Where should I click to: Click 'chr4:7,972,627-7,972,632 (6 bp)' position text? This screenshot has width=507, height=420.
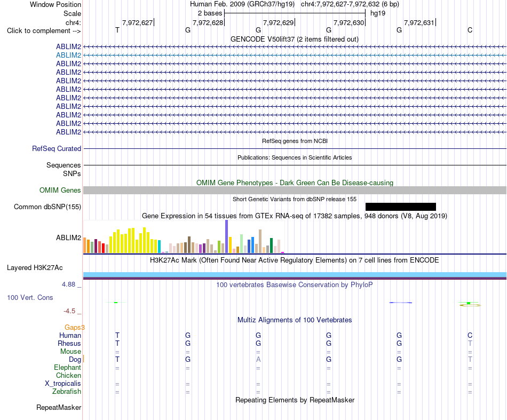pyautogui.click(x=350, y=4)
